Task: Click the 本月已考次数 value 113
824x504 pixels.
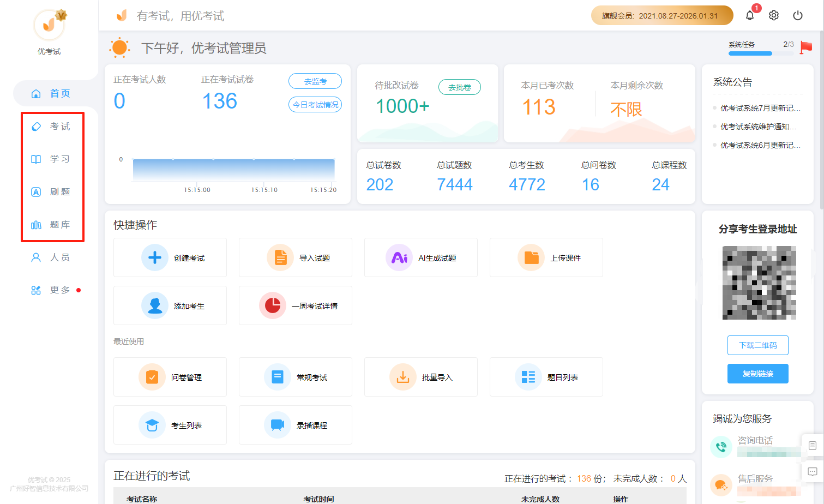Action: click(539, 107)
